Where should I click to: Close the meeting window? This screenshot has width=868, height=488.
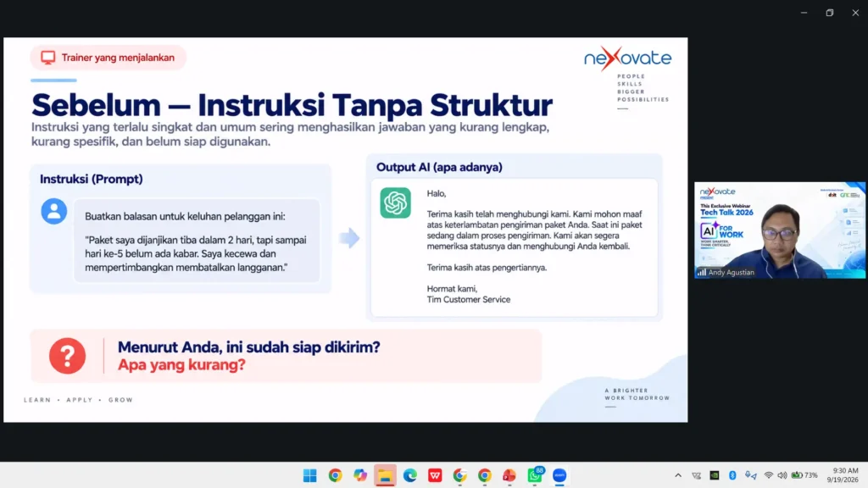pos(855,13)
